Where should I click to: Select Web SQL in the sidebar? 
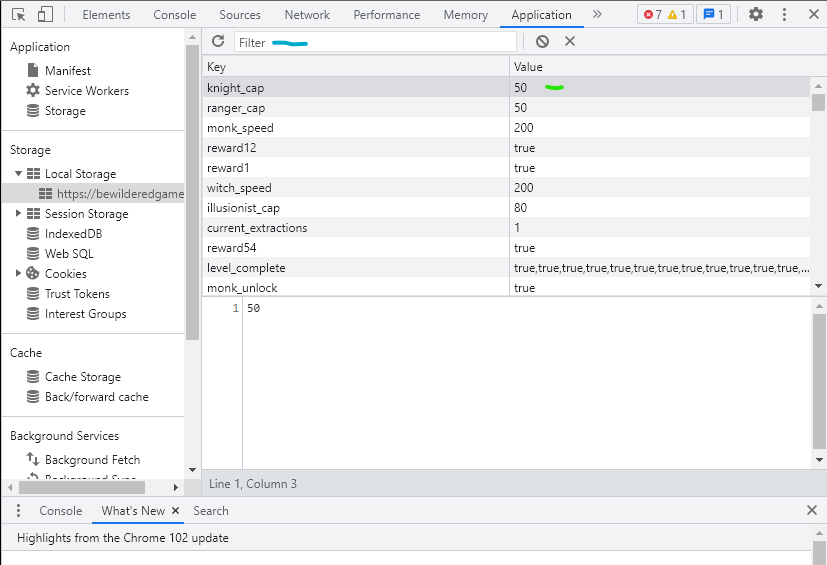[x=60, y=253]
